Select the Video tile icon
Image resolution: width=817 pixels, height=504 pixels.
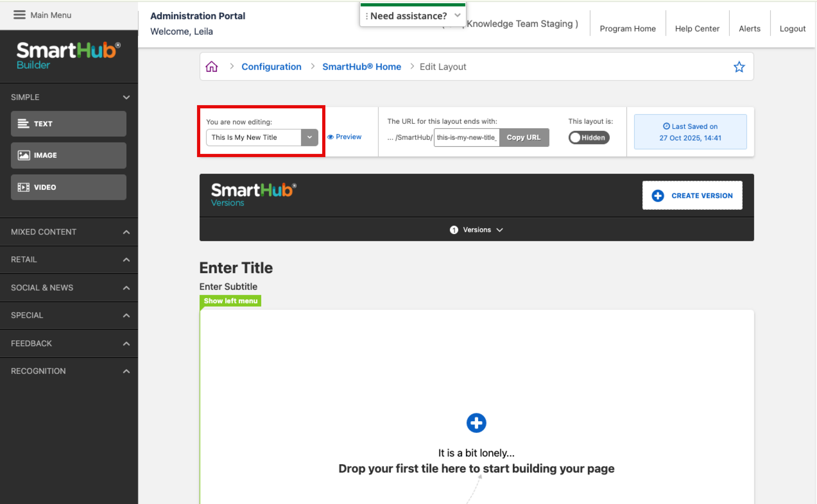tap(23, 187)
